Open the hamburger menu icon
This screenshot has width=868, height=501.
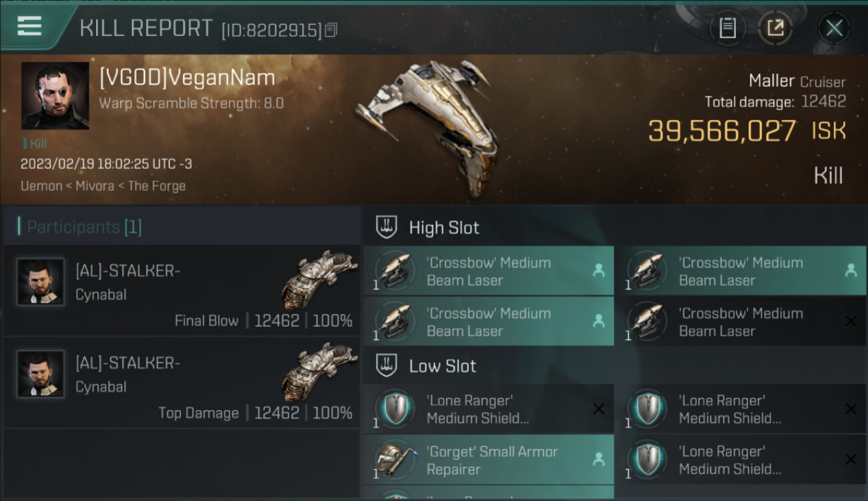[29, 26]
